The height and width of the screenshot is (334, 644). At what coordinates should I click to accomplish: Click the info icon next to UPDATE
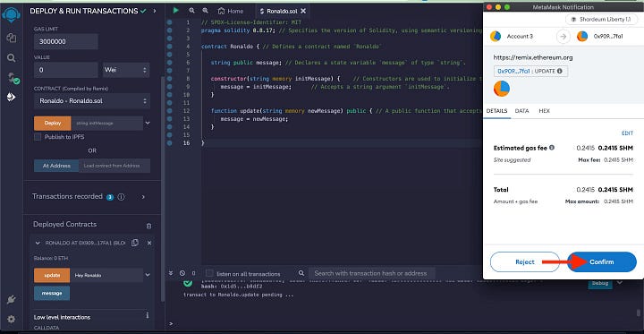(559, 71)
